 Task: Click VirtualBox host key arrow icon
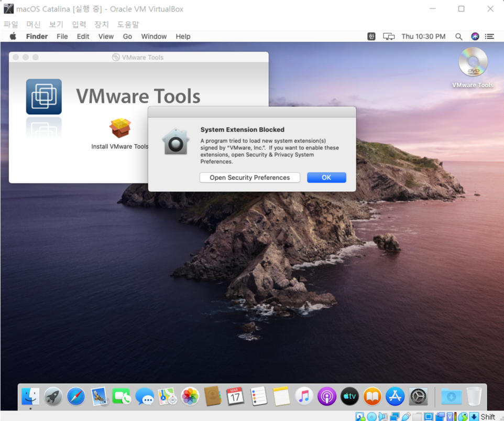474,416
